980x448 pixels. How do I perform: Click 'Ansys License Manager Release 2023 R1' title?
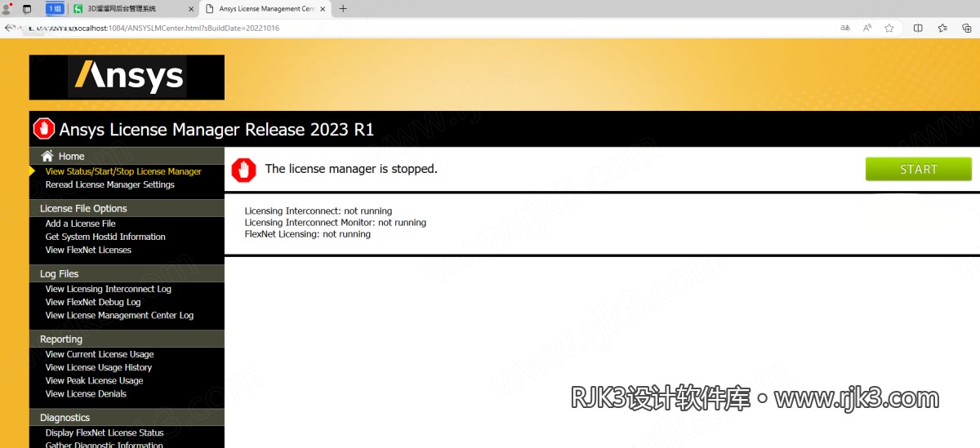point(216,129)
